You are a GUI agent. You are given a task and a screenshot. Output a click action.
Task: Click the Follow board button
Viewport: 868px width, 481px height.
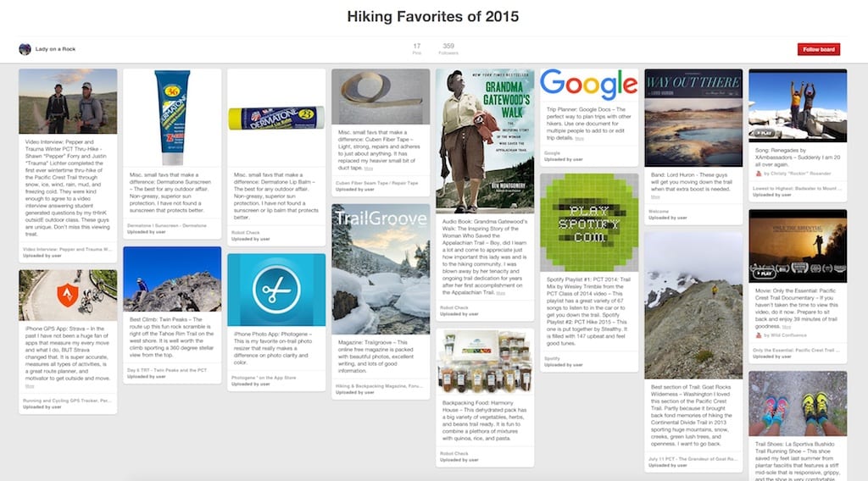point(818,49)
